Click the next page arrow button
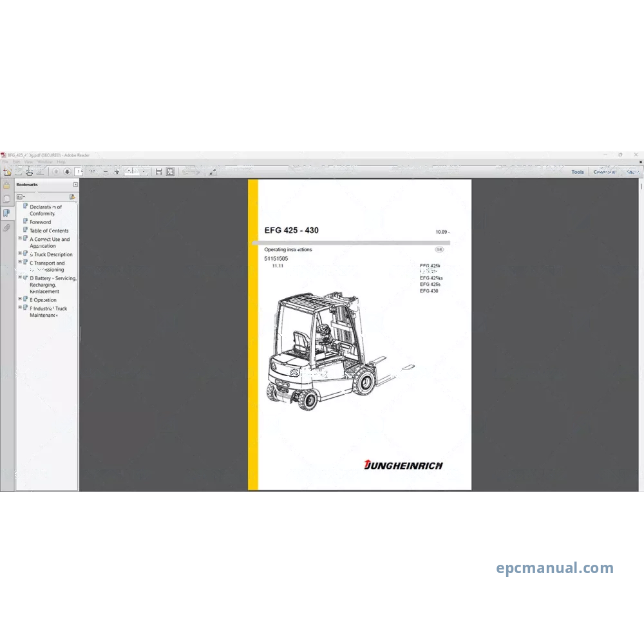644x644 pixels. pos(67,172)
